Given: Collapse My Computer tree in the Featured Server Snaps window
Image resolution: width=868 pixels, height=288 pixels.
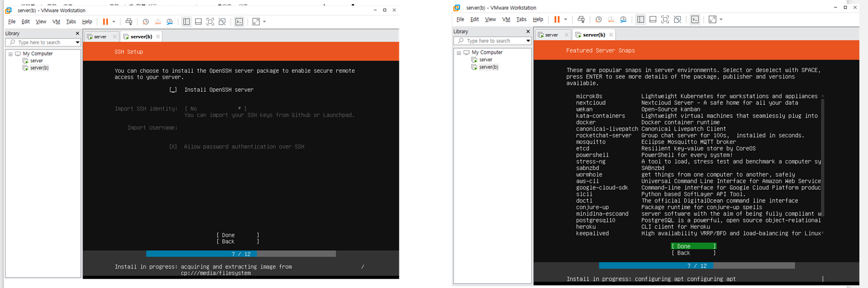Looking at the screenshot, I should coord(459,53).
